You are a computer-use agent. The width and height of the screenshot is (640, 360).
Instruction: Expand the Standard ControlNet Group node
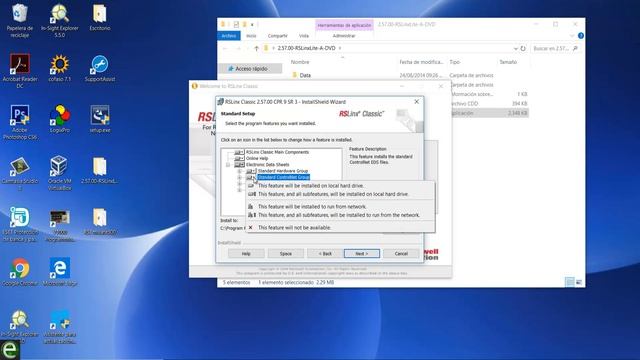tap(240, 178)
